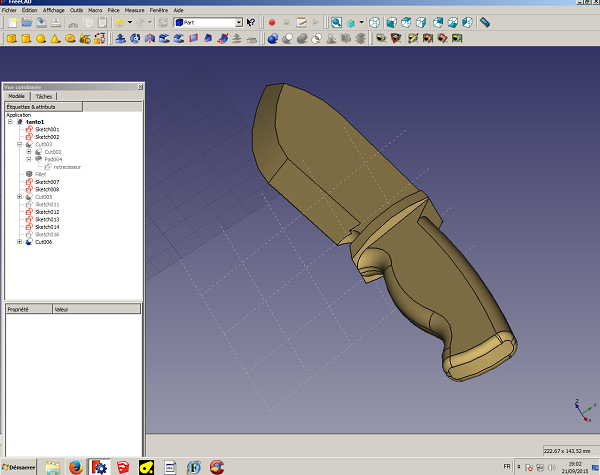Open the Shape builder tool
The image size is (600, 475).
click(x=99, y=38)
